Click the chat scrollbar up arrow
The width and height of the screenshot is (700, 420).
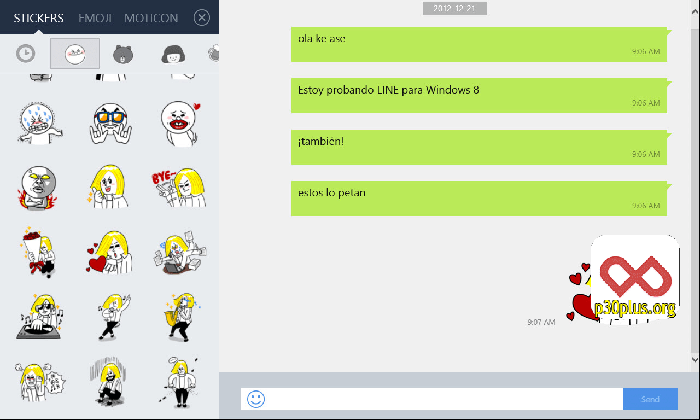(x=695, y=12)
